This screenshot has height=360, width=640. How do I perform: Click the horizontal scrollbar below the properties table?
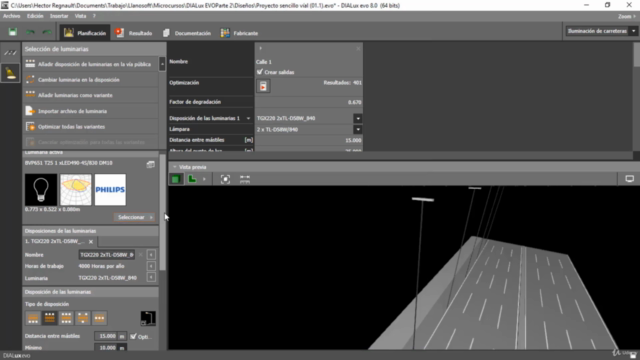pyautogui.click(x=400, y=155)
